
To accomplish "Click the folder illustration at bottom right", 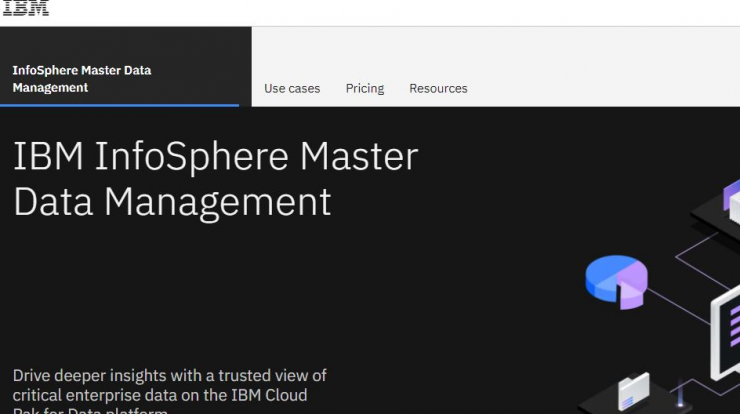I will coord(633,391).
